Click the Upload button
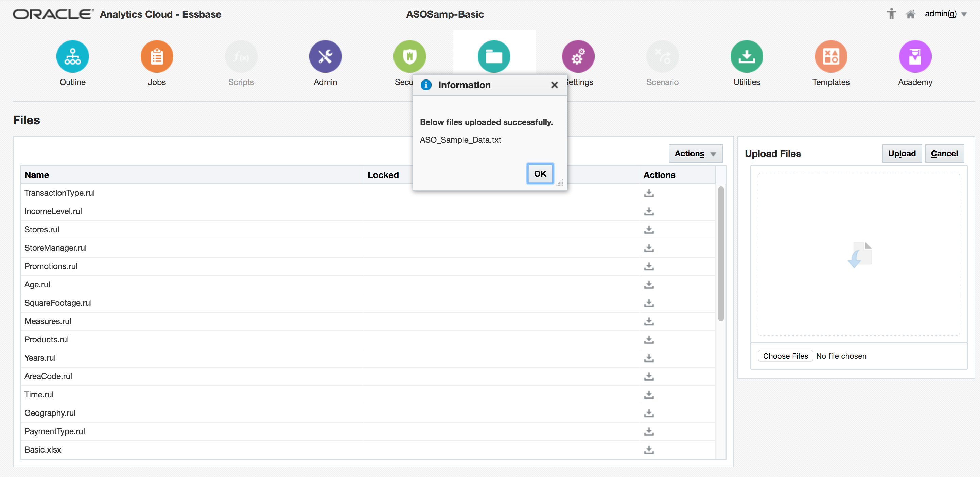 point(901,154)
